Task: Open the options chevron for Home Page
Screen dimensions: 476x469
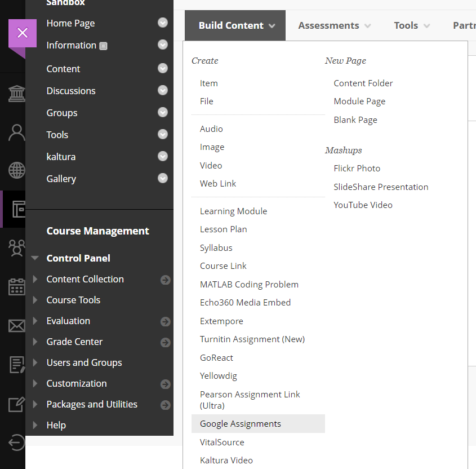Action: [x=163, y=23]
